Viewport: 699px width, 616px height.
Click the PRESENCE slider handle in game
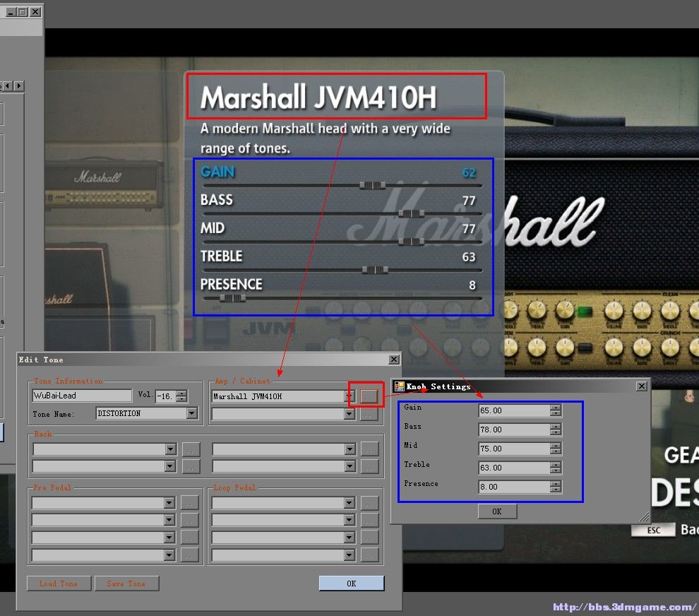233,298
